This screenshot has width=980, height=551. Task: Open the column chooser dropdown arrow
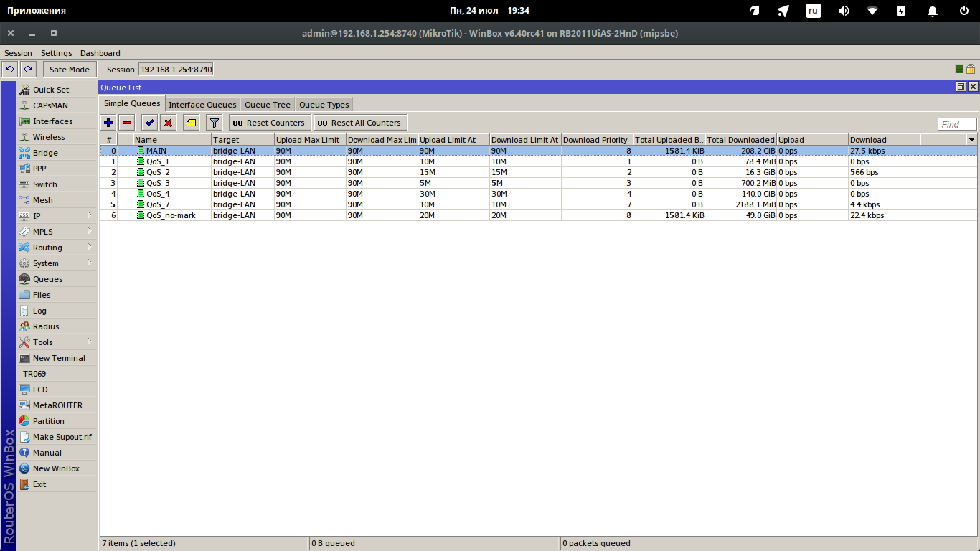pos(972,139)
